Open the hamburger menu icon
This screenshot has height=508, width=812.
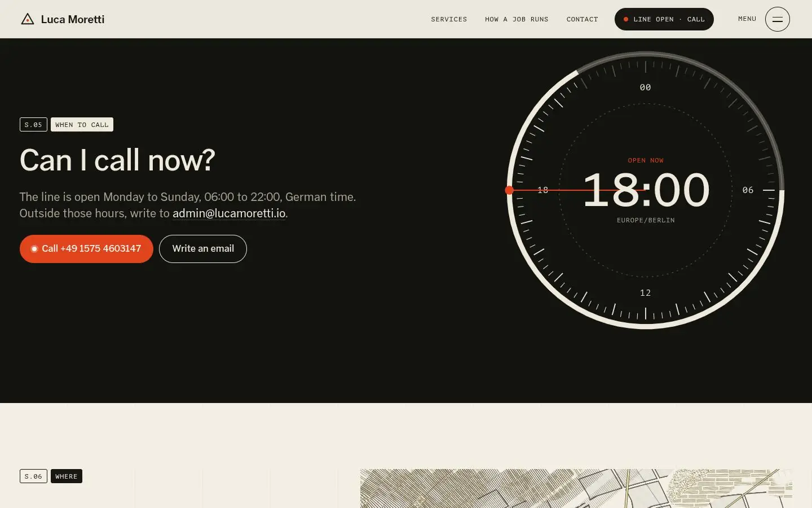click(x=777, y=19)
